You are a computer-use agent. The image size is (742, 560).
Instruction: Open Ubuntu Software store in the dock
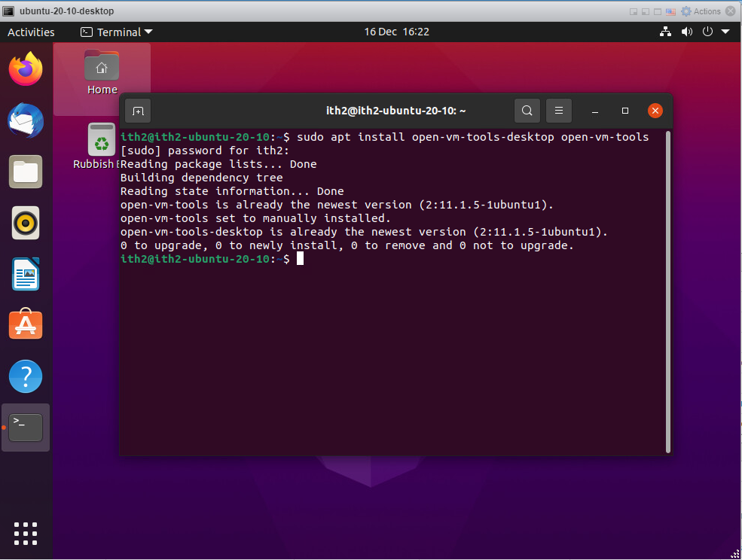pos(26,324)
